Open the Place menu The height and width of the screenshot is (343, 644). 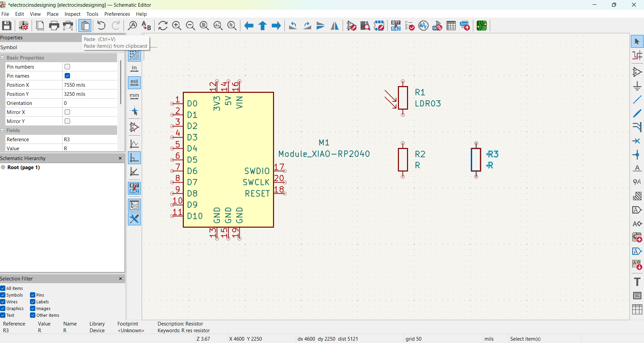point(53,14)
